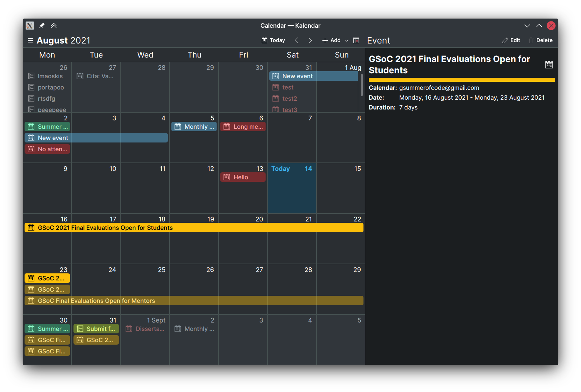581x392 pixels.
Task: Click the date cell for August 10
Action: click(96, 188)
